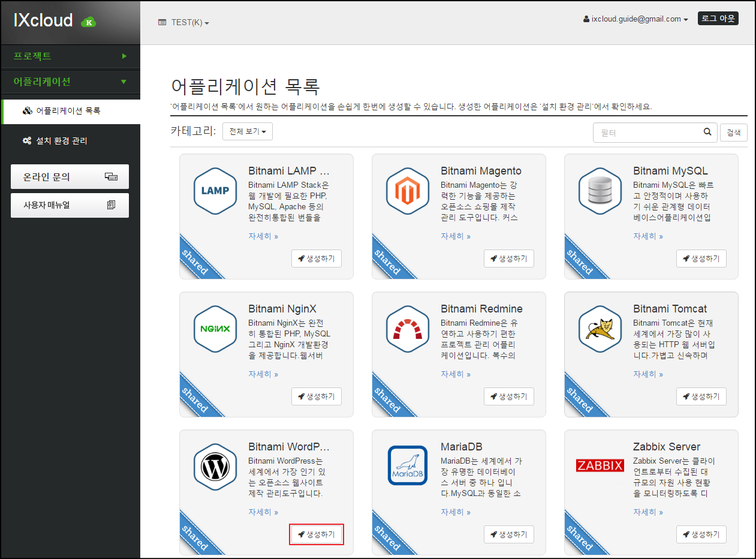Click the Bitnami Redmine logo icon
756x559 pixels.
coord(408,329)
